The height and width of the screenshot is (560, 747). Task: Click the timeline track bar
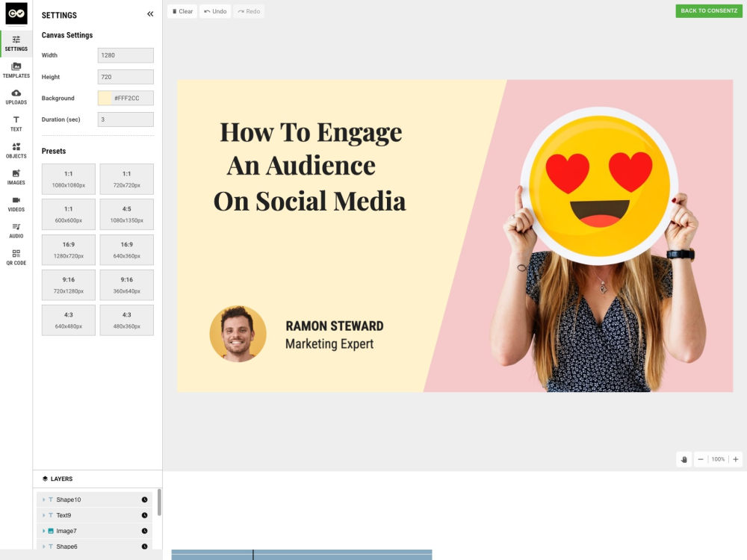coord(302,555)
